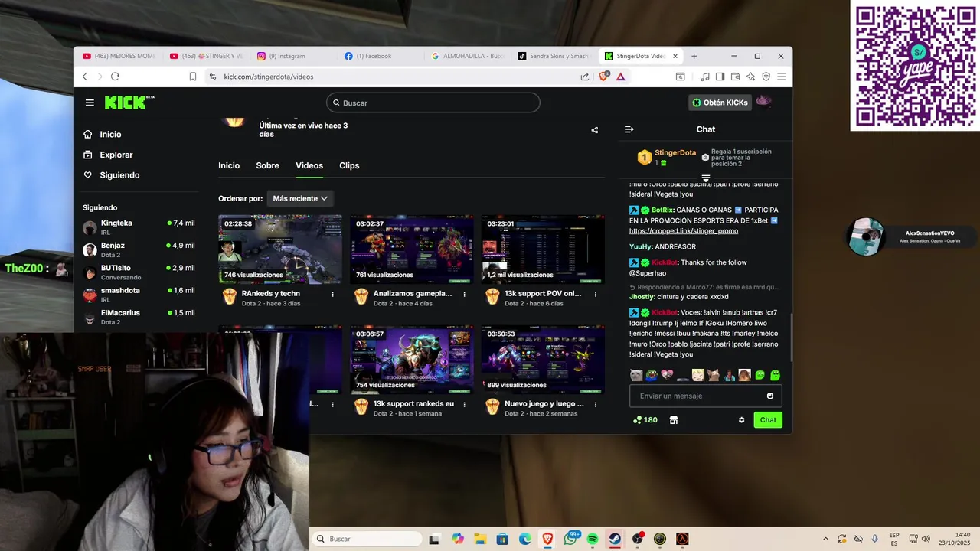The image size is (980, 551).
Task: Click the share icon on the channel header
Action: [x=594, y=130]
